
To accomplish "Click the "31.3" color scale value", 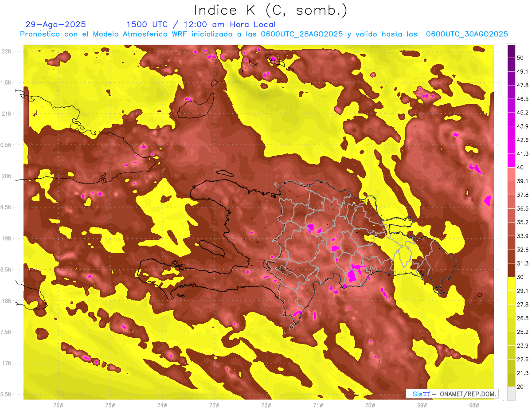I will 522,263.
